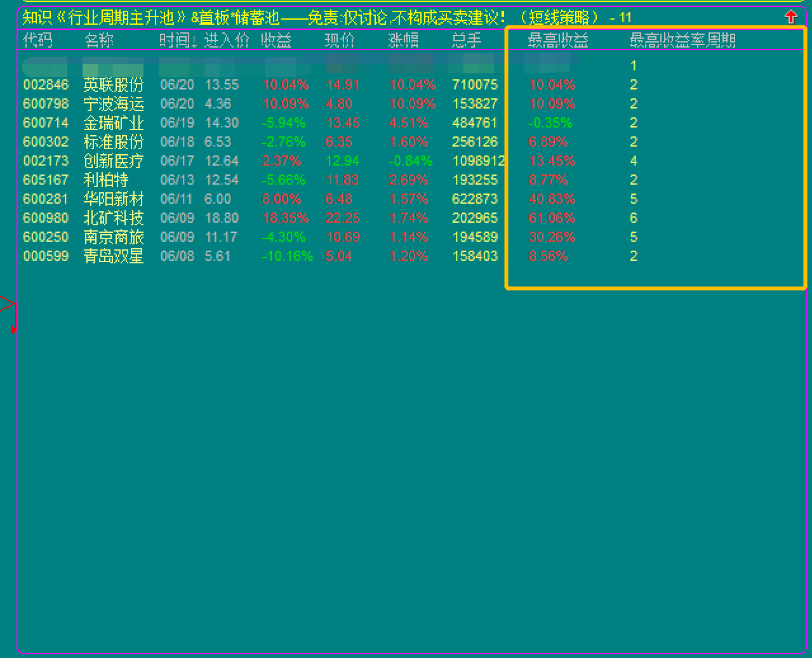This screenshot has width=812, height=658.
Task: Sort by 进入价 column header
Action: [227, 41]
